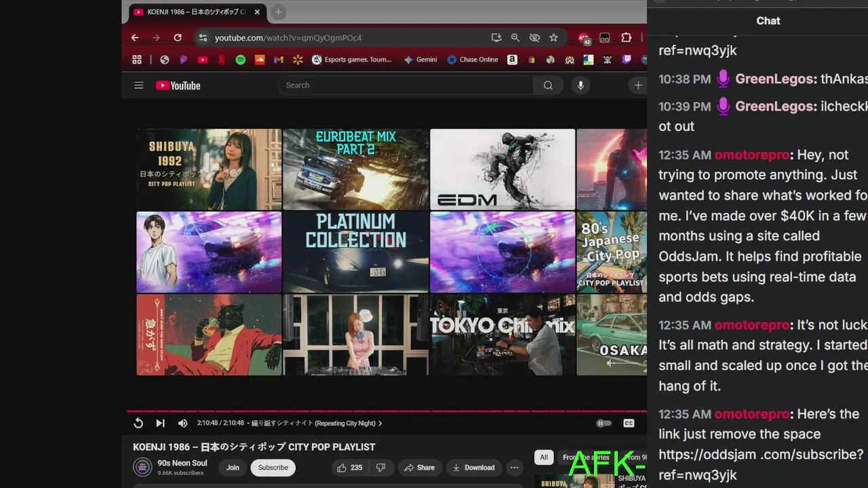Dislike the video with thumbs down
The width and height of the screenshot is (868, 488).
click(380, 468)
